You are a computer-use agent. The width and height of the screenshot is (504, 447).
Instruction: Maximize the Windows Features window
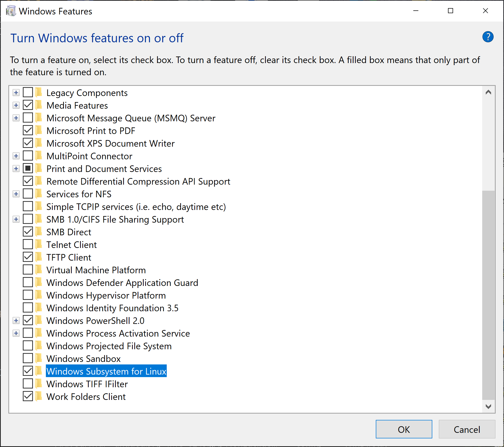point(451,11)
